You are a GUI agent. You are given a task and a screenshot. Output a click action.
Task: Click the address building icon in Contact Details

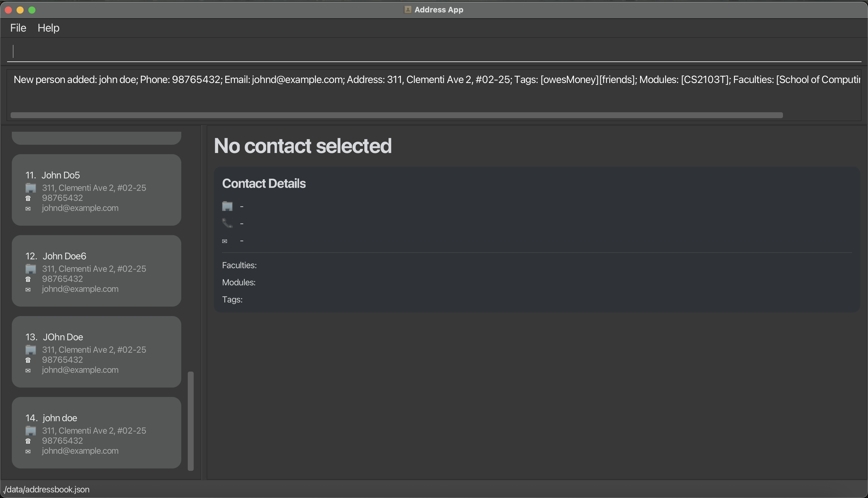click(227, 206)
